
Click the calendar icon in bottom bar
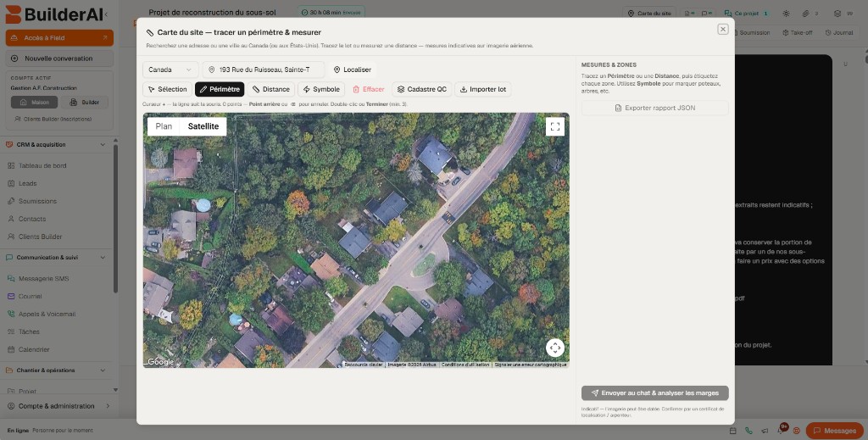(732, 431)
